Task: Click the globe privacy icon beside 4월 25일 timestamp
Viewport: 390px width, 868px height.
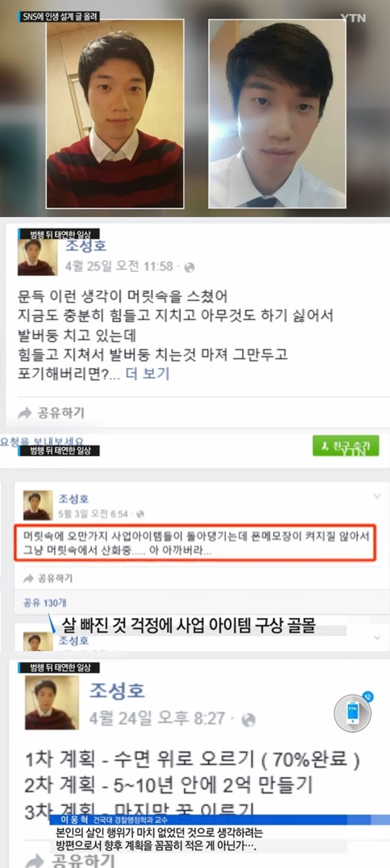Action: [x=190, y=267]
